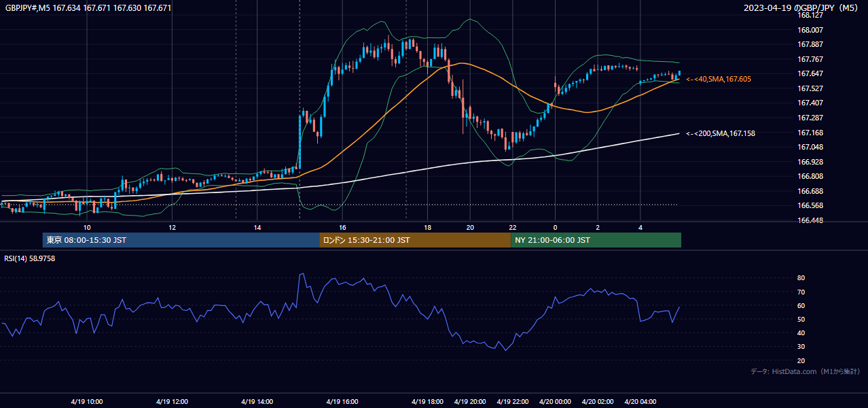Click the bottom date label 4/19 16:00
Image resolution: width=868 pixels, height=408 pixels.
pos(342,402)
